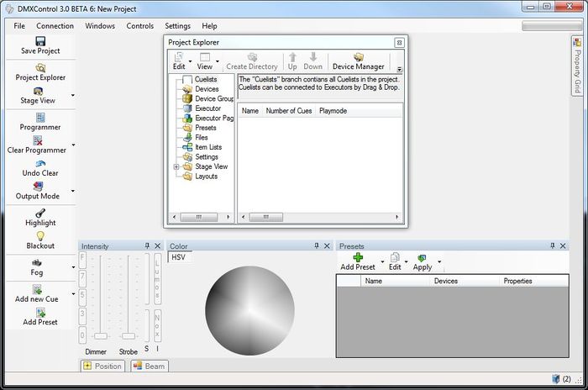Open the Connection menu
This screenshot has height=390, width=588.
[55, 26]
